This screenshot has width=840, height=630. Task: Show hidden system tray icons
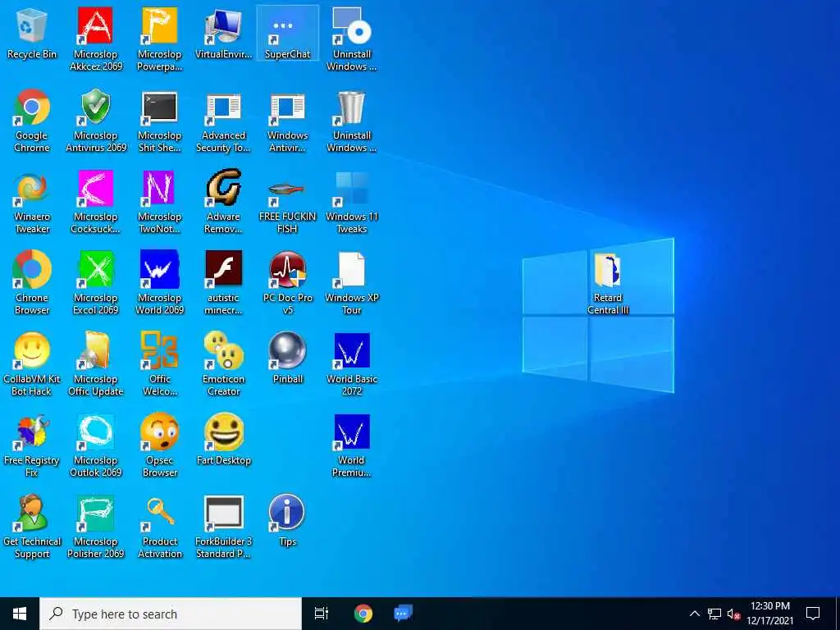(694, 614)
